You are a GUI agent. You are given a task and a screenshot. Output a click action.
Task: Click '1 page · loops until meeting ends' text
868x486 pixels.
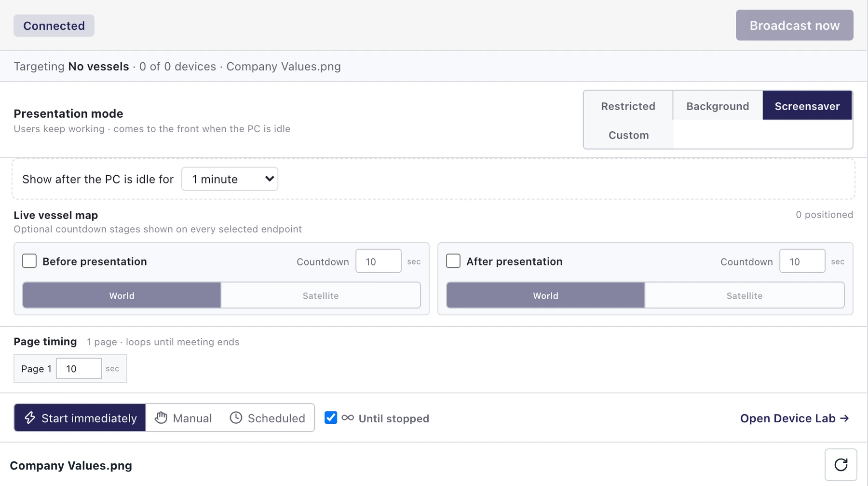pyautogui.click(x=163, y=342)
